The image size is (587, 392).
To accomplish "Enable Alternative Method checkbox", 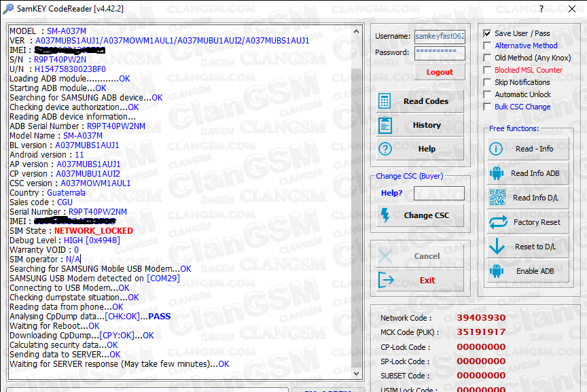I will pyautogui.click(x=487, y=46).
